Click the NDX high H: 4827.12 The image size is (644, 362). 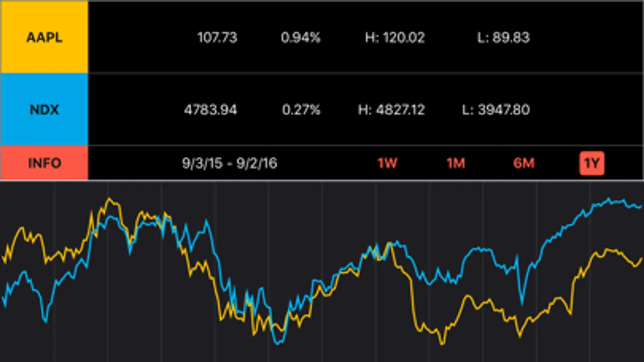click(391, 109)
